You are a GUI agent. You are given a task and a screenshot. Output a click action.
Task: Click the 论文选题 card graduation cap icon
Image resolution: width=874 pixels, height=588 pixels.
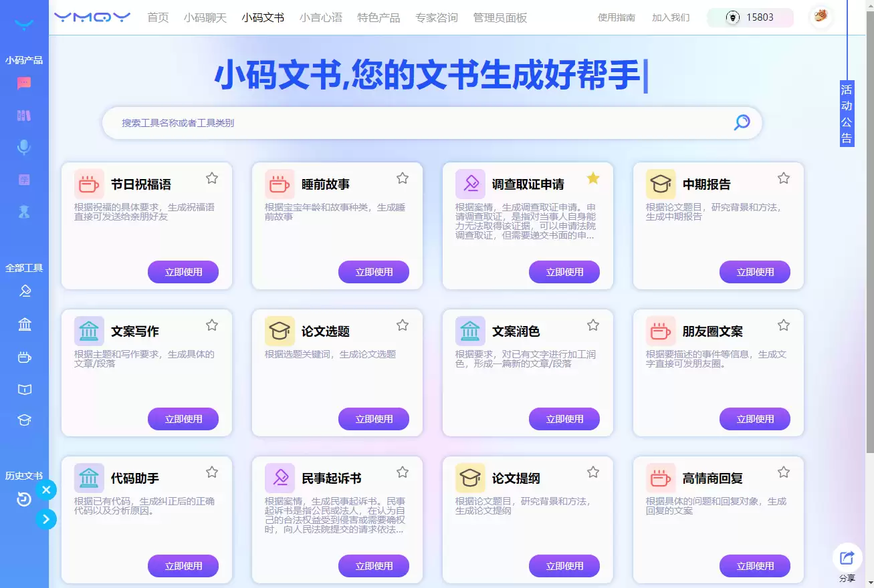pos(280,331)
